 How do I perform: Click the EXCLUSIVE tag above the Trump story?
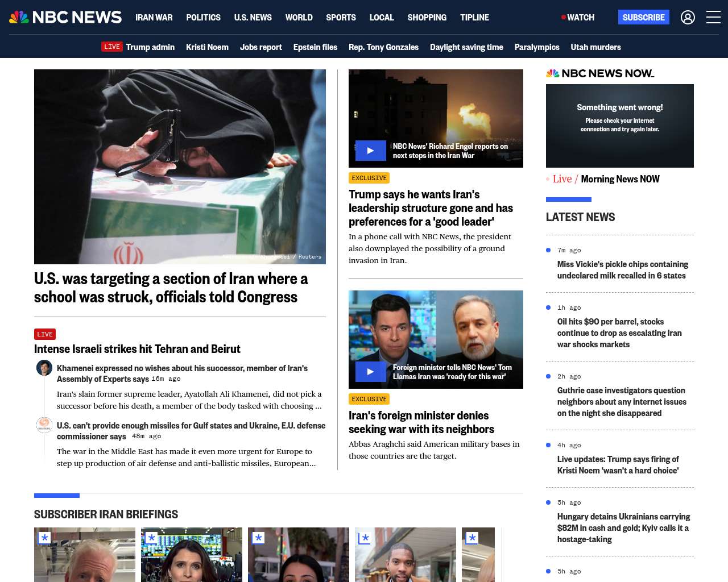[x=369, y=178]
